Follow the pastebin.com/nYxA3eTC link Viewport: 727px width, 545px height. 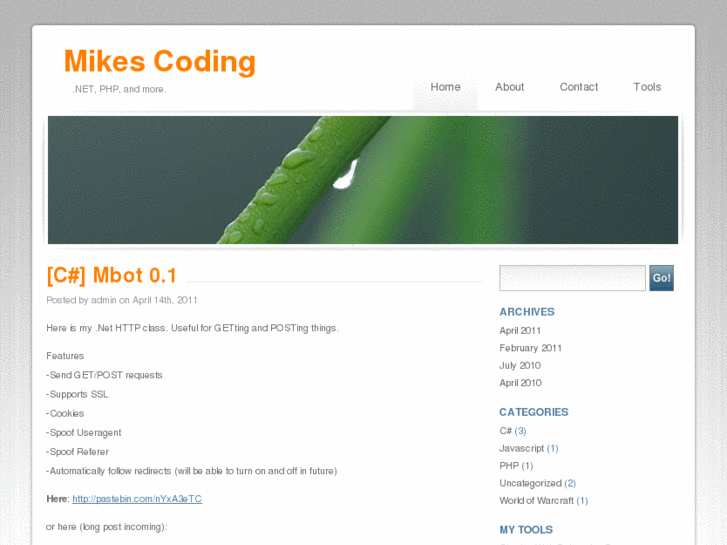pyautogui.click(x=137, y=499)
